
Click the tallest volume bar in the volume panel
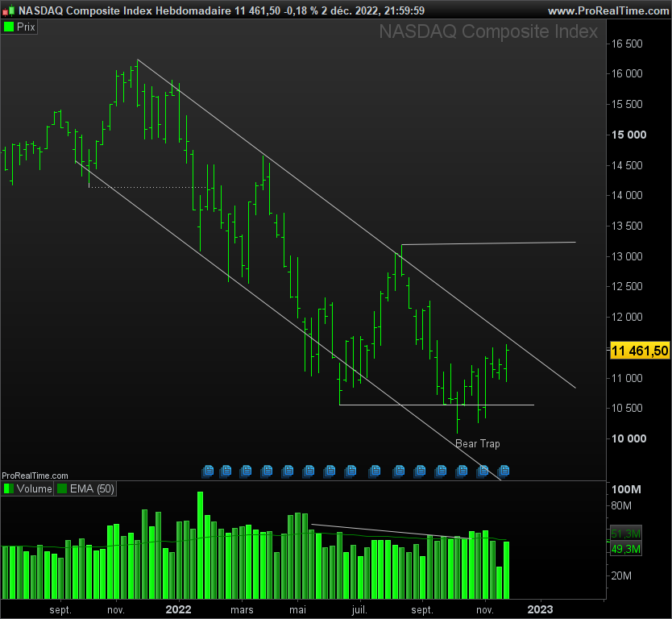tap(200, 546)
